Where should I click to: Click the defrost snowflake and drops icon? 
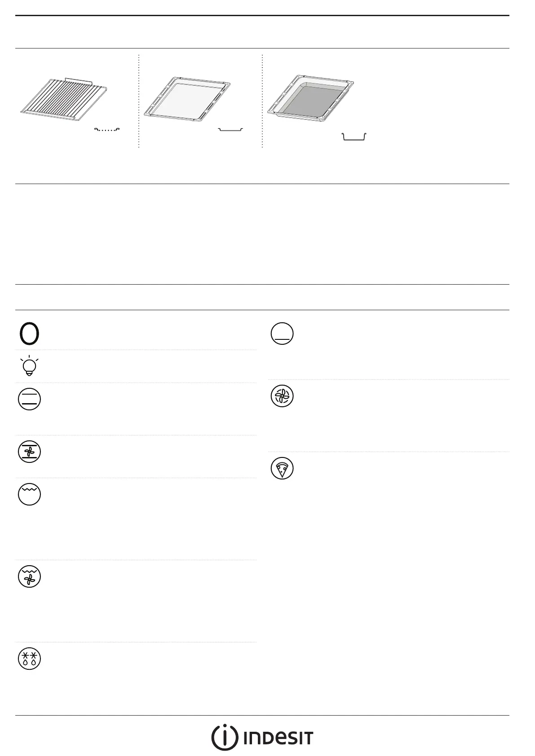tap(29, 659)
